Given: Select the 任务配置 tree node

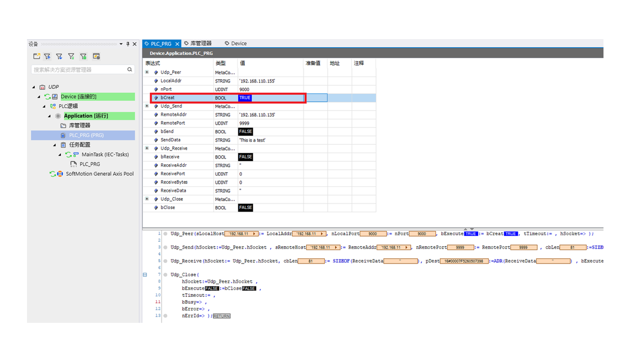Looking at the screenshot, I should click(x=79, y=145).
